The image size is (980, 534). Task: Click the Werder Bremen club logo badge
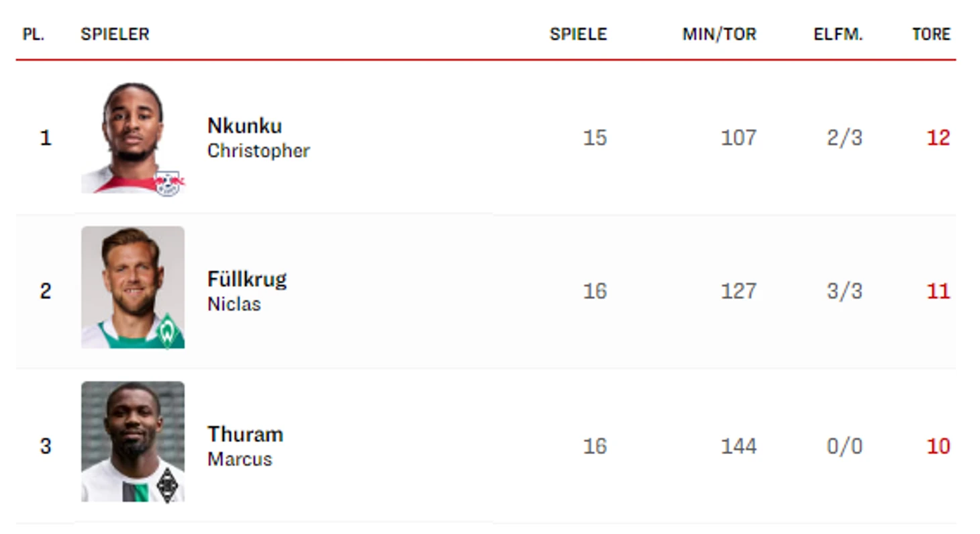click(x=168, y=332)
